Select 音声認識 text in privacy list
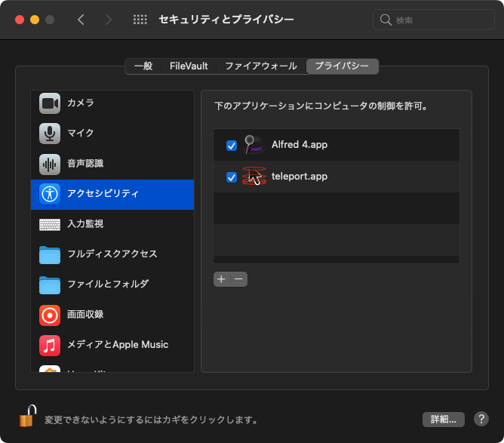This screenshot has height=443, width=504. pos(85,163)
